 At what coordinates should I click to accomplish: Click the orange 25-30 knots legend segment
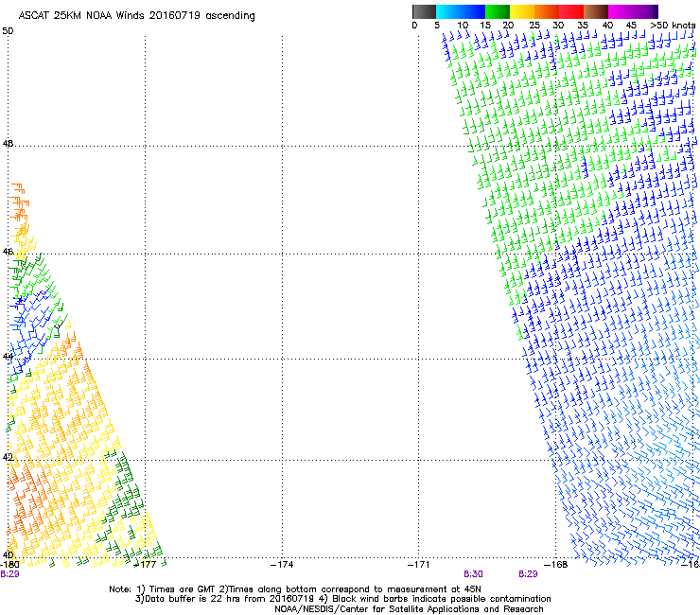click(x=547, y=11)
